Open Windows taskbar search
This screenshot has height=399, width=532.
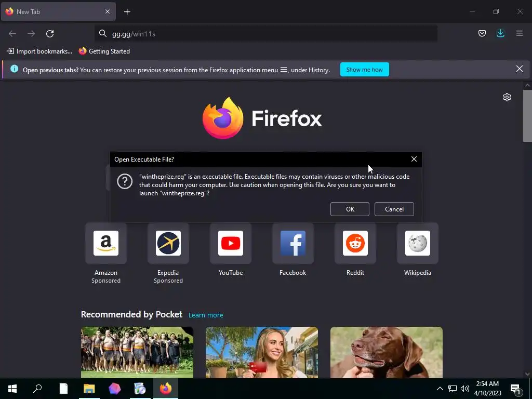pyautogui.click(x=37, y=389)
